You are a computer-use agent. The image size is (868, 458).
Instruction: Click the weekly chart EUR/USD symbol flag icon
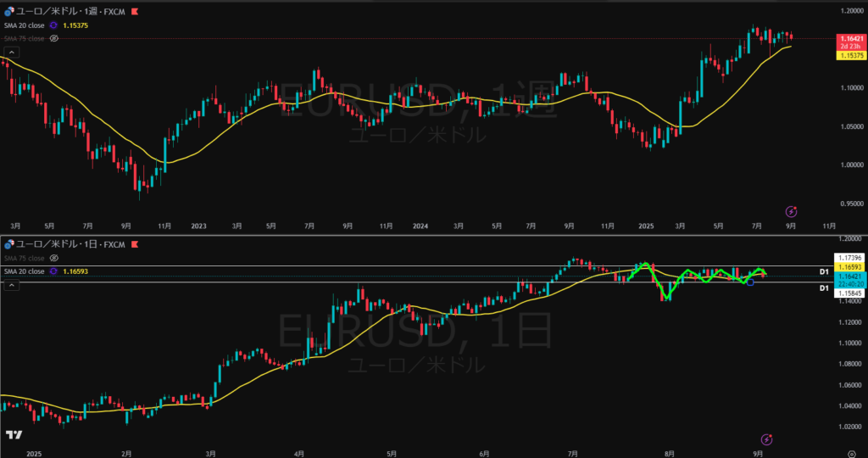coord(9,11)
